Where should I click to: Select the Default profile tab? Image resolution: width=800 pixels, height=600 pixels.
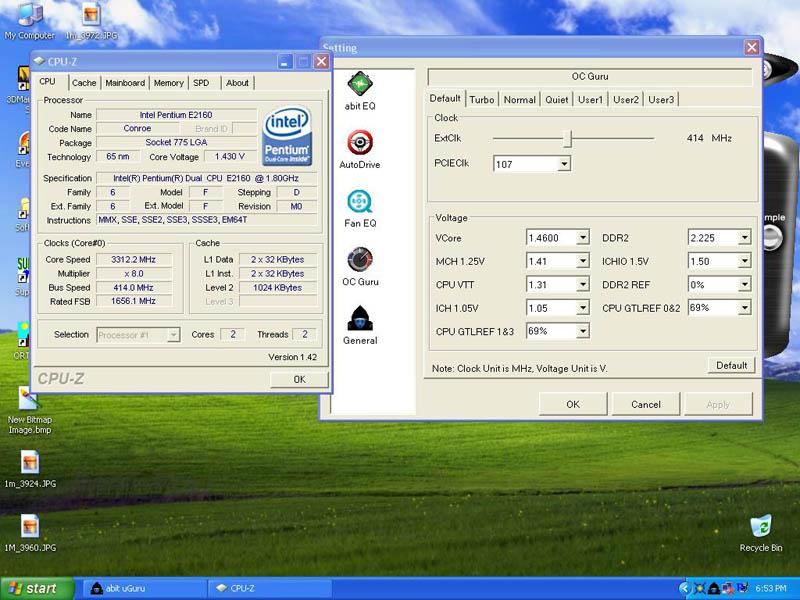[x=445, y=98]
